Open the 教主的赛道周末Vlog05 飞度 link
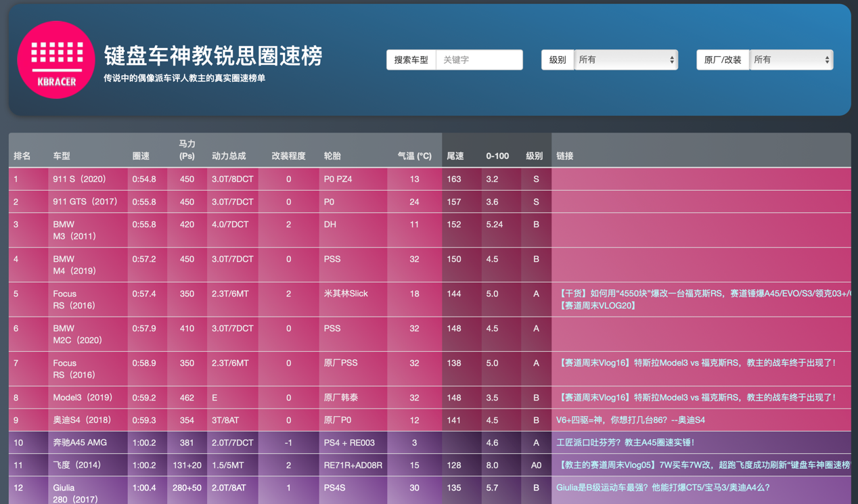 pos(704,465)
